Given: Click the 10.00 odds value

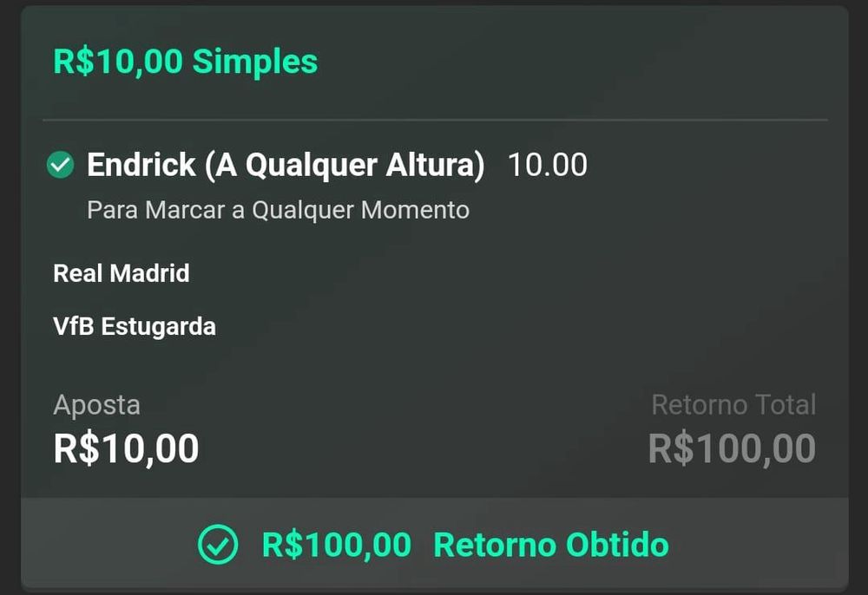Looking at the screenshot, I should [x=548, y=165].
